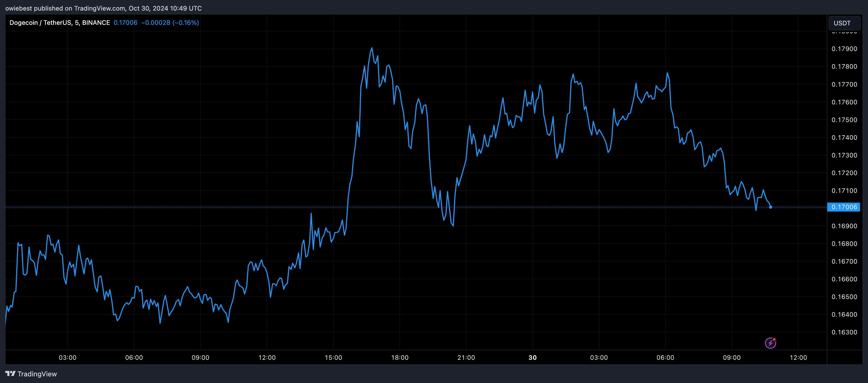Click the TradingView logo in the bottom left

coord(11,373)
